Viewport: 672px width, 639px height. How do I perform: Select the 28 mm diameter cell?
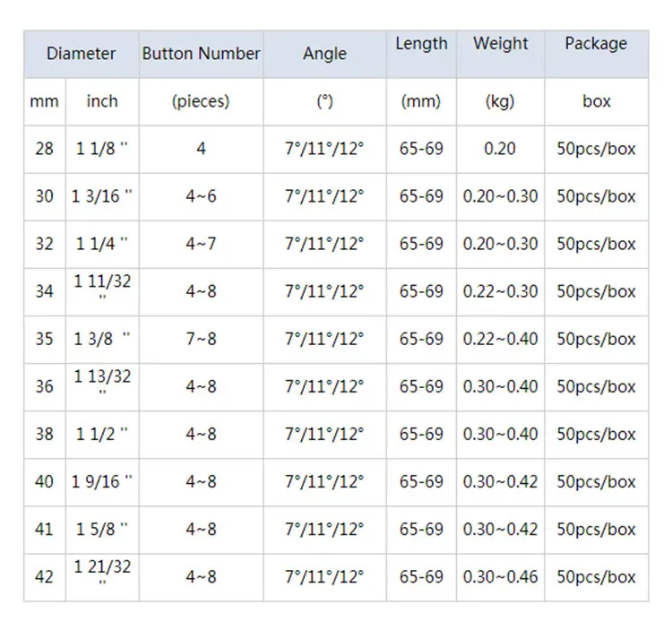(44, 149)
